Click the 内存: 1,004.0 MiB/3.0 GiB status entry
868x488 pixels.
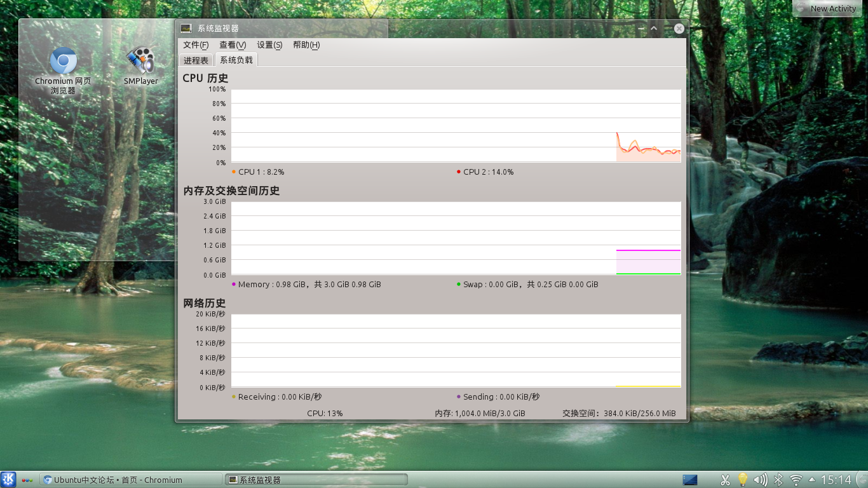pyautogui.click(x=480, y=413)
